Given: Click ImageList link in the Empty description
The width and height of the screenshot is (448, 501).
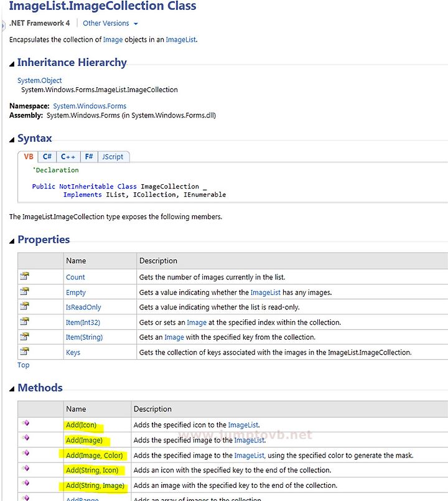Looking at the screenshot, I should 266,293.
